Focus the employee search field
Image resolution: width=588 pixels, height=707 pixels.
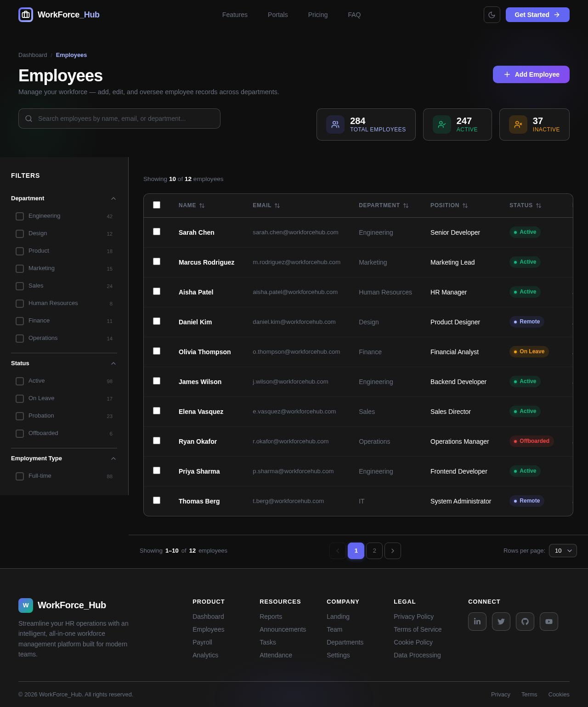pyautogui.click(x=119, y=119)
